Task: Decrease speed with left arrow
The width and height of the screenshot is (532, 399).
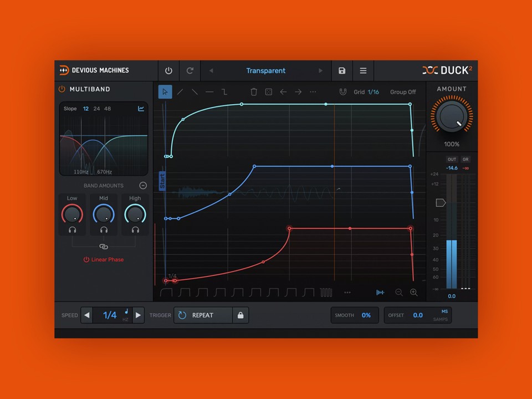Action: tap(87, 315)
